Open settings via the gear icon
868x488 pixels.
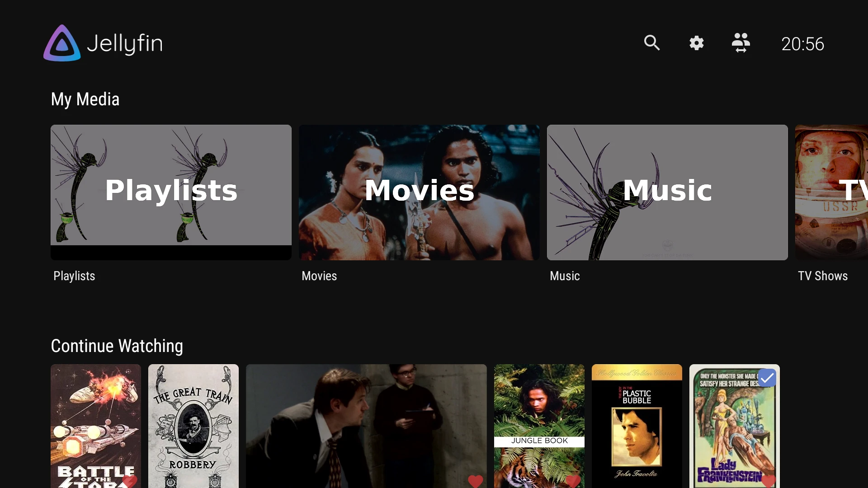pos(696,43)
